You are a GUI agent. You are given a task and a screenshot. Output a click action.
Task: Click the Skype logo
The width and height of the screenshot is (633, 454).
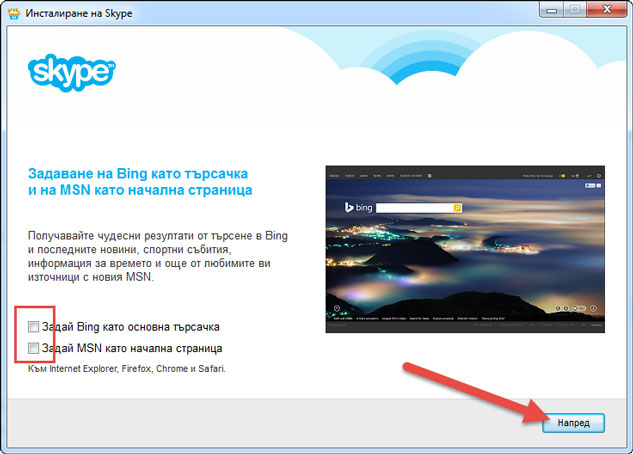click(x=71, y=73)
